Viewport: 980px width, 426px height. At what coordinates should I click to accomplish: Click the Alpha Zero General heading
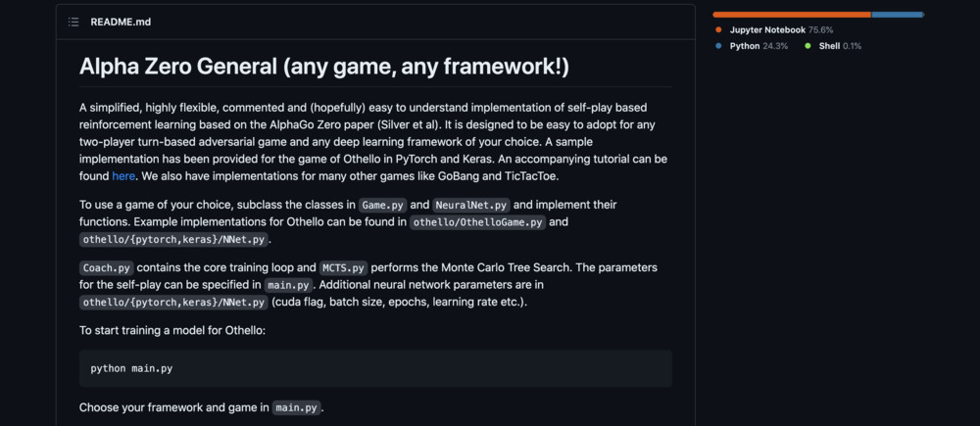(x=323, y=67)
